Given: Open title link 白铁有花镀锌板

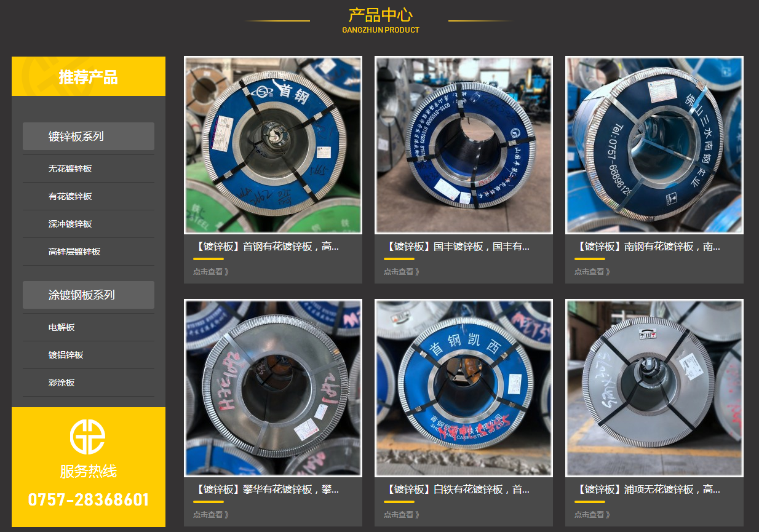Looking at the screenshot, I should pos(457,490).
